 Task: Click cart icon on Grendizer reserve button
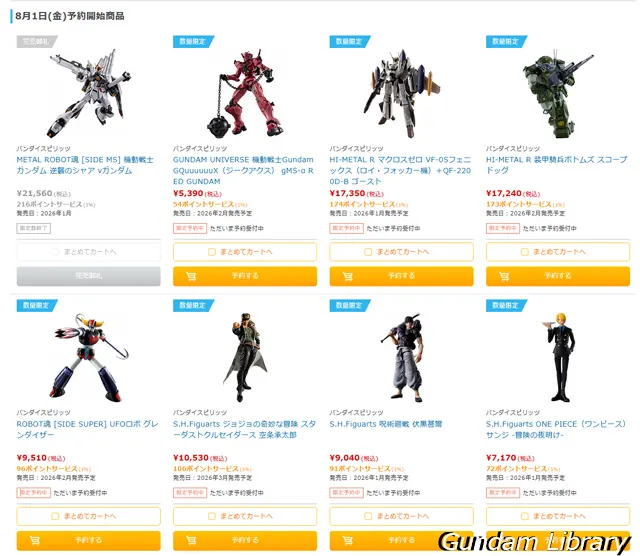point(35,541)
